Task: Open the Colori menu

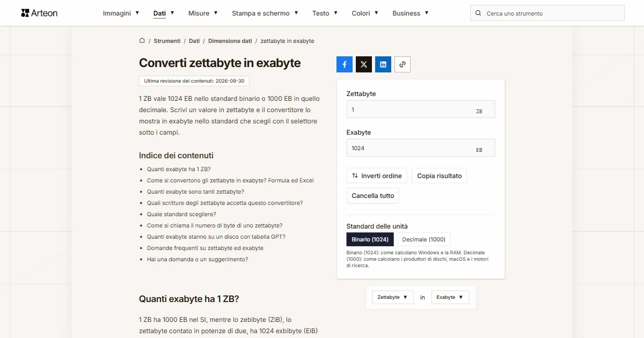Action: point(365,13)
